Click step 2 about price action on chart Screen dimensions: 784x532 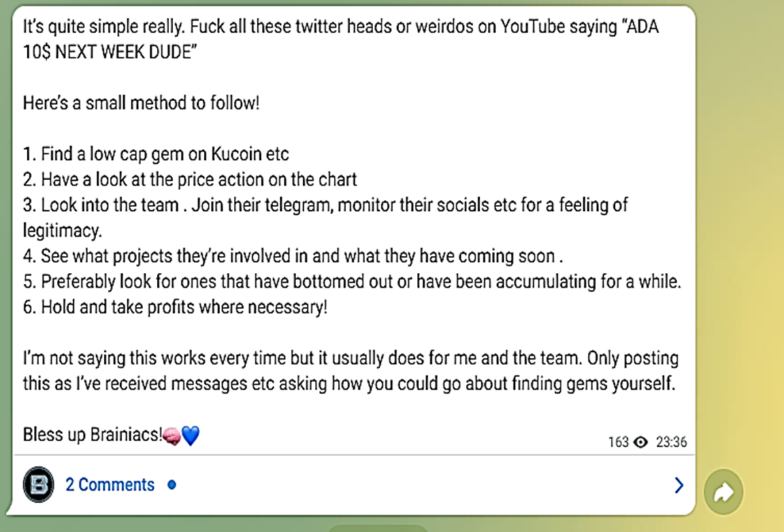click(190, 180)
